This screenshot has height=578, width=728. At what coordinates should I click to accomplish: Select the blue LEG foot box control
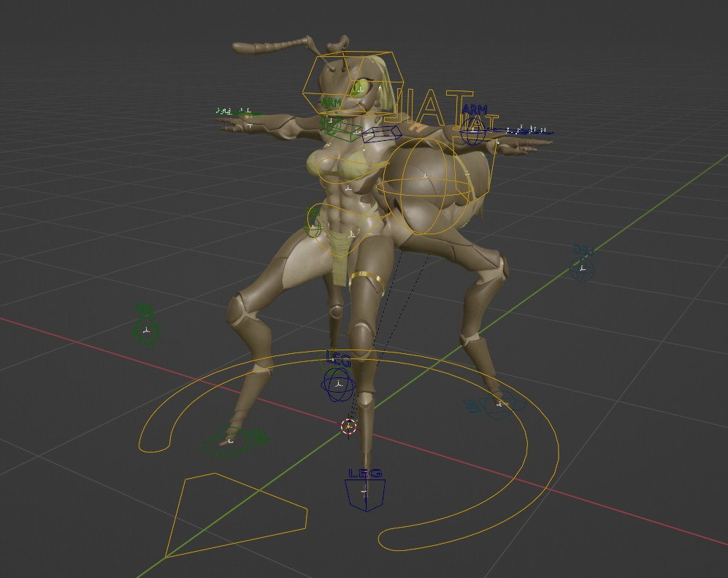(x=364, y=495)
